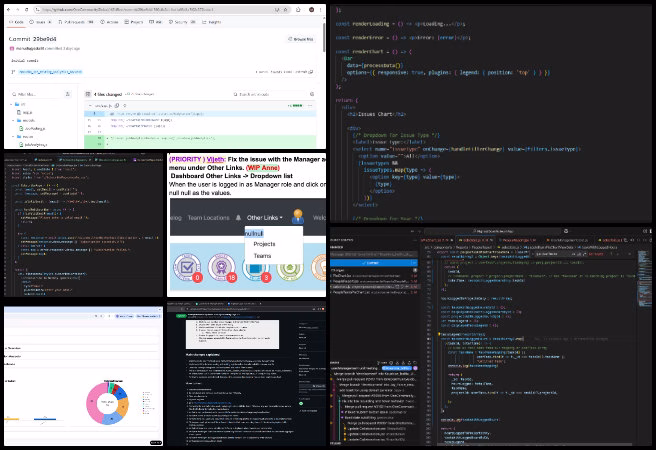
Task: Click the Search within code field
Action: coord(269,94)
